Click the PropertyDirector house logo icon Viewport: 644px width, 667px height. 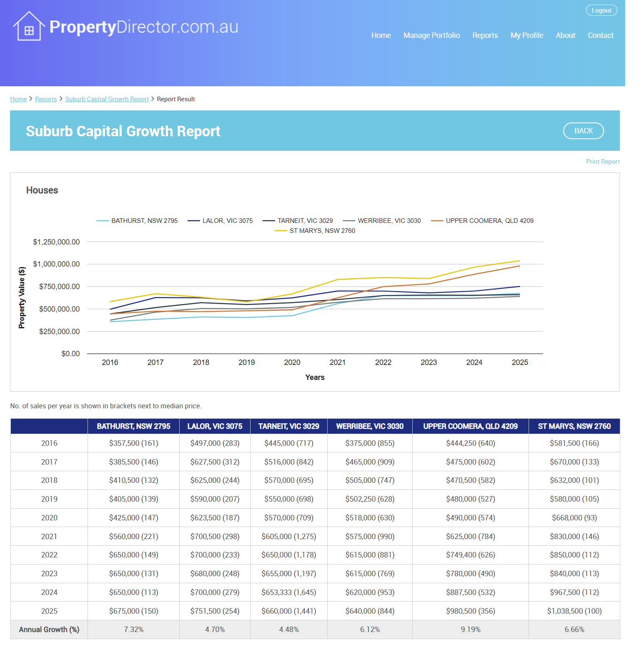[29, 27]
